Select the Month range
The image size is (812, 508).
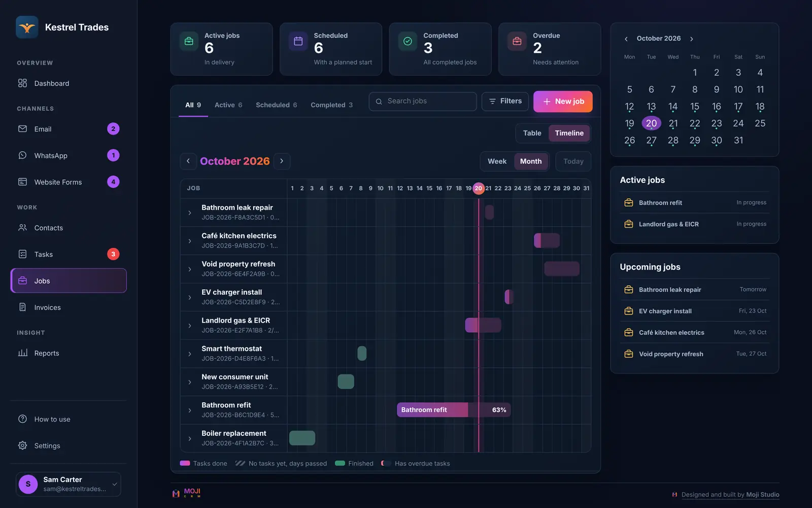pyautogui.click(x=531, y=162)
